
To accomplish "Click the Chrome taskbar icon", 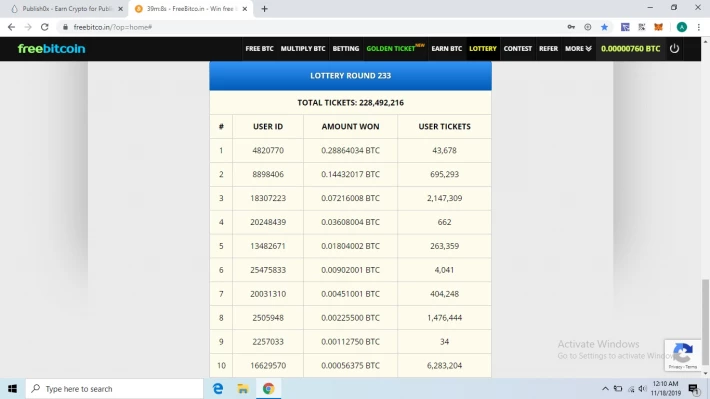I will [x=269, y=389].
